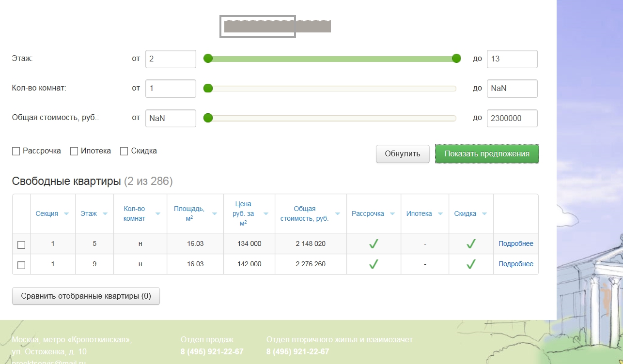Viewport: 623px width, 364px height.
Task: Click sort arrow beside Ипотека header
Action: (440, 214)
